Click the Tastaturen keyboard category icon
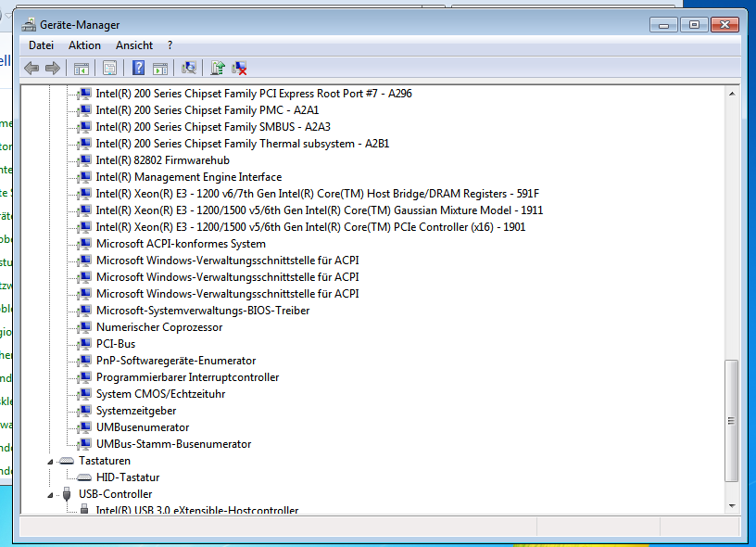The width and height of the screenshot is (756, 547). click(66, 461)
